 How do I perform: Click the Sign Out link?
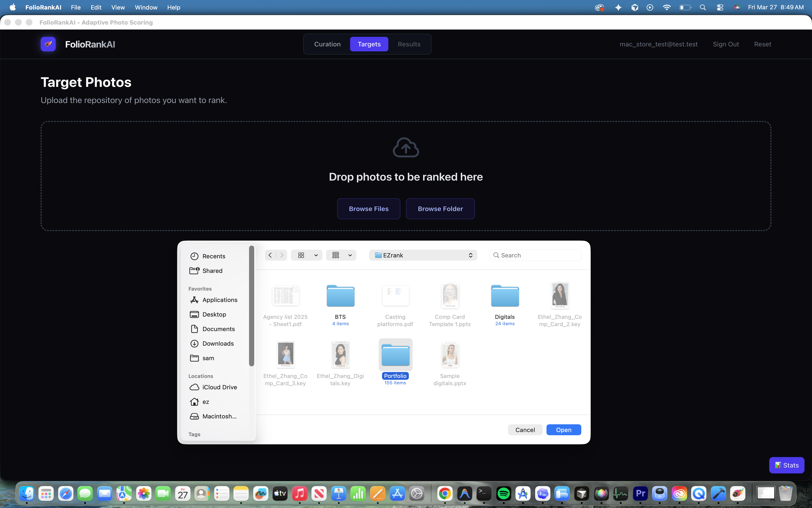tap(726, 44)
